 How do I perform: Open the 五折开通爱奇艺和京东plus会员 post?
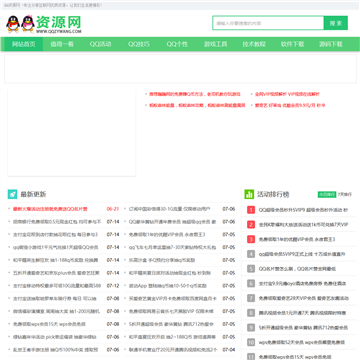tap(56, 273)
